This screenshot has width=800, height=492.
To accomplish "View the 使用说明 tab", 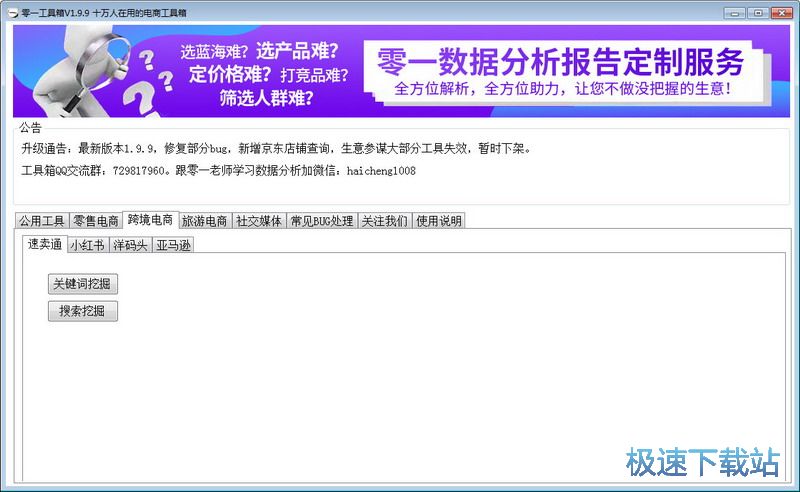I will tap(439, 221).
